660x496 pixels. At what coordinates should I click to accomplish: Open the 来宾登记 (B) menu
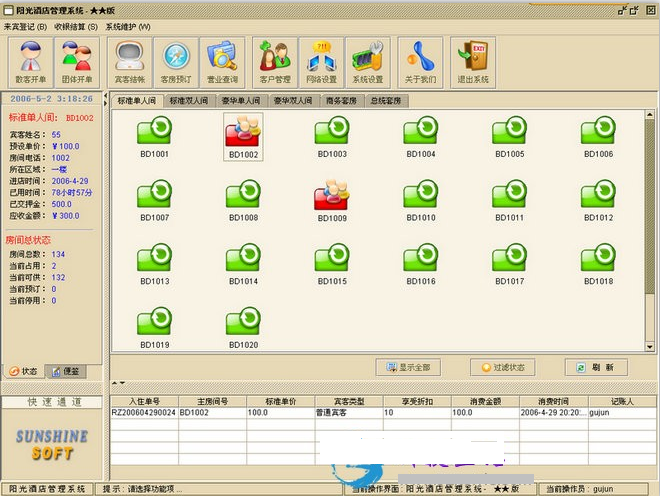tap(25, 27)
